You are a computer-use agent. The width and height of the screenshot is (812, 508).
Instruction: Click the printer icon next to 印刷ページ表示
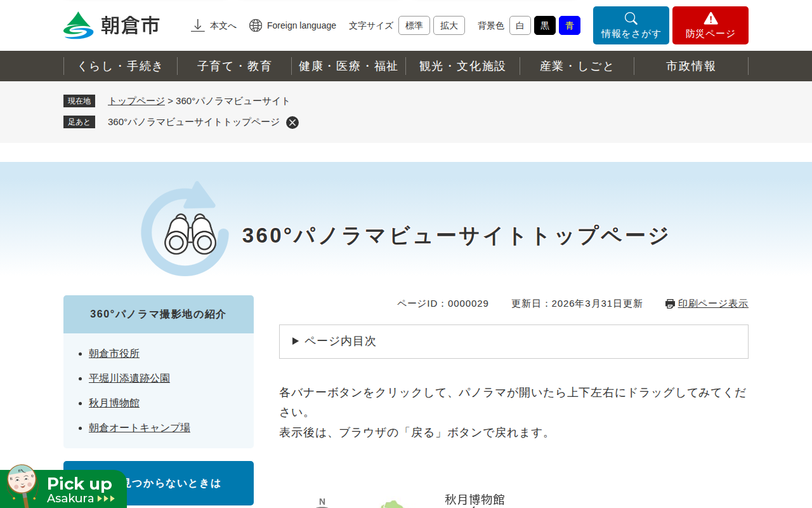tap(670, 304)
